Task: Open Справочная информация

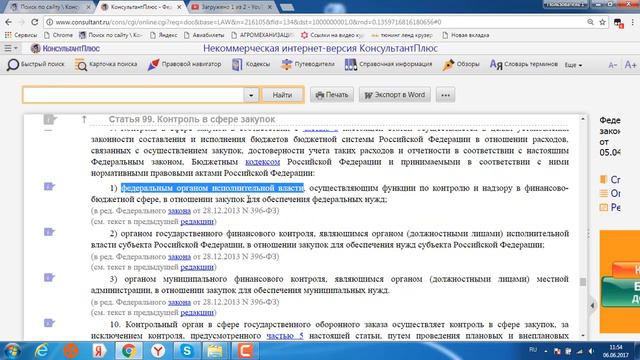Action: [x=388, y=64]
